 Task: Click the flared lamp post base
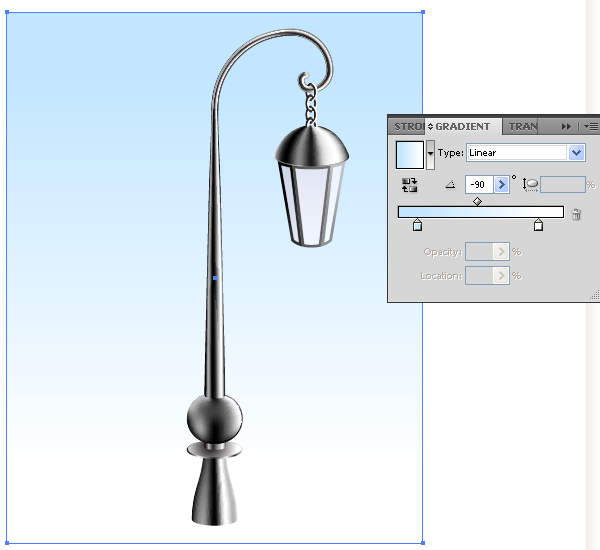click(215, 491)
